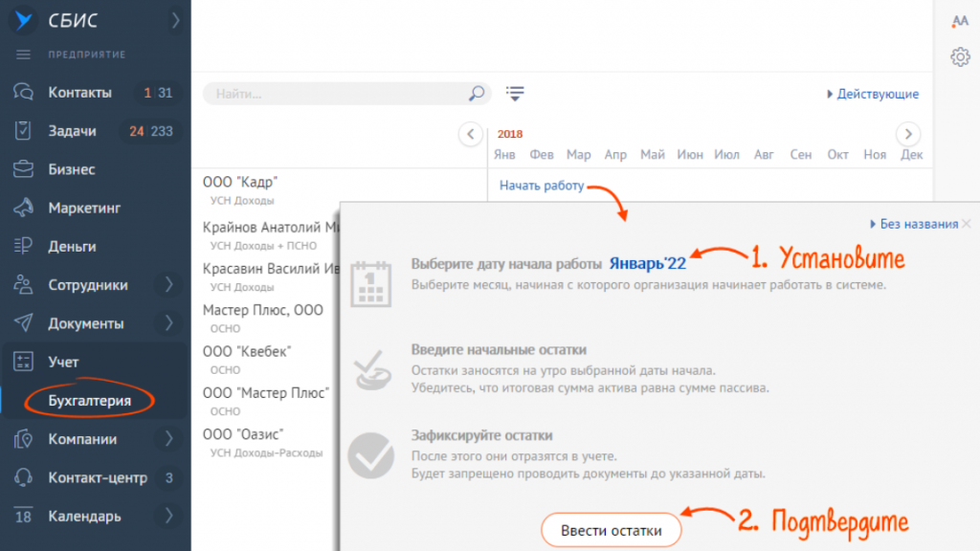Select the Ноя month column
The width and height of the screenshot is (980, 551).
(x=875, y=154)
